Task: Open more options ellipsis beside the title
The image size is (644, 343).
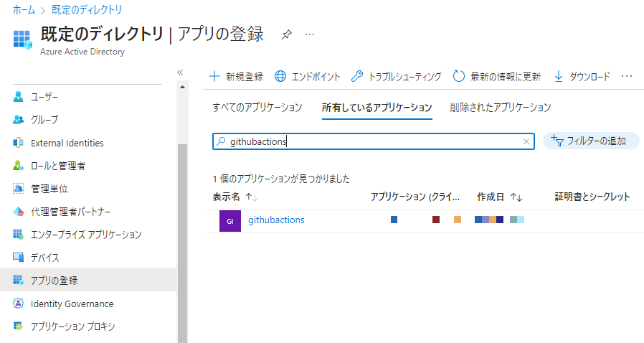Action: coord(310,34)
